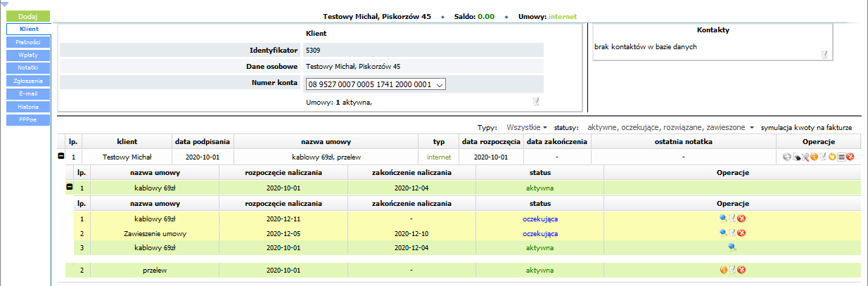Click the green Dodaj button

[28, 15]
